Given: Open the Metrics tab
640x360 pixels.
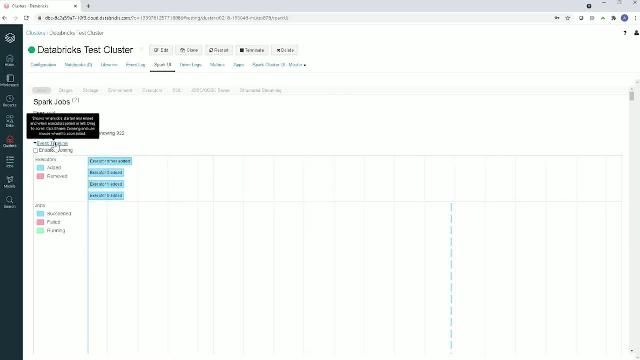Looking at the screenshot, I should click(x=217, y=65).
